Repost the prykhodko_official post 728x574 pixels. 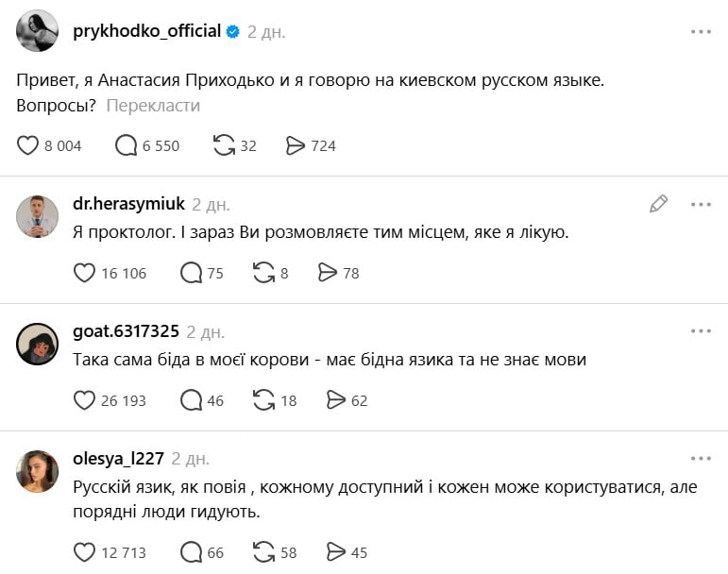click(224, 145)
